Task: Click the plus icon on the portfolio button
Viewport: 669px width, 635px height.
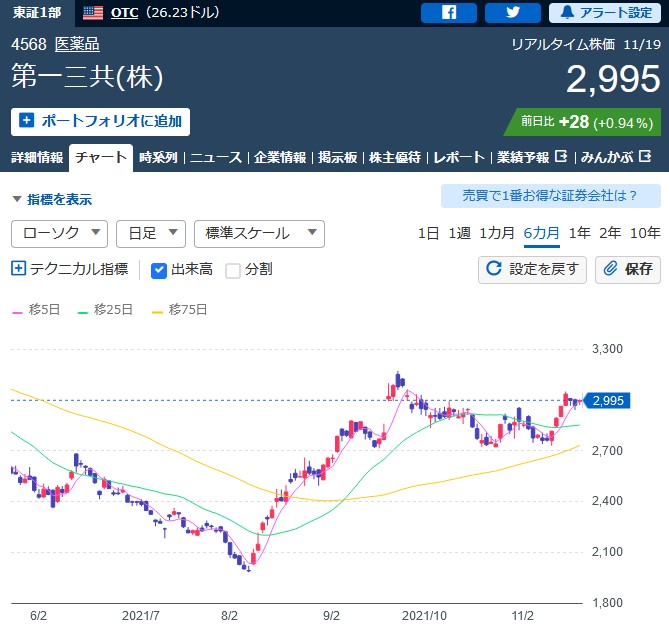Action: [26, 120]
